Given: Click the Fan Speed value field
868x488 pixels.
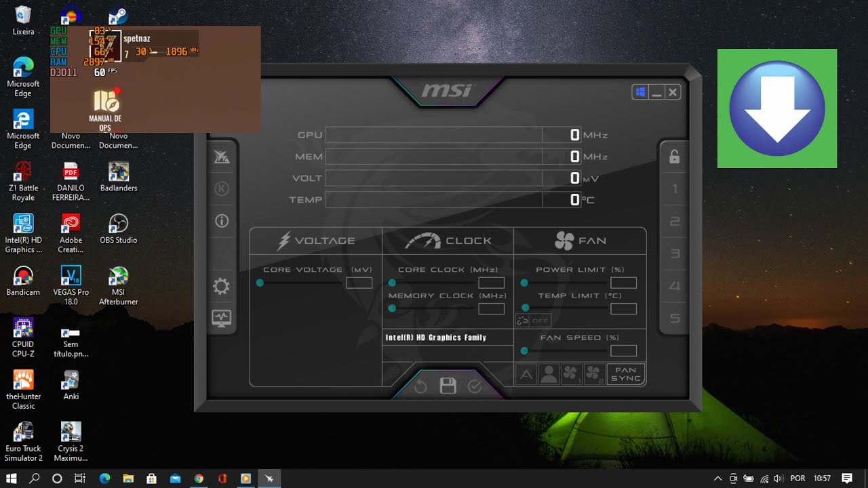Looking at the screenshot, I should click(x=624, y=350).
